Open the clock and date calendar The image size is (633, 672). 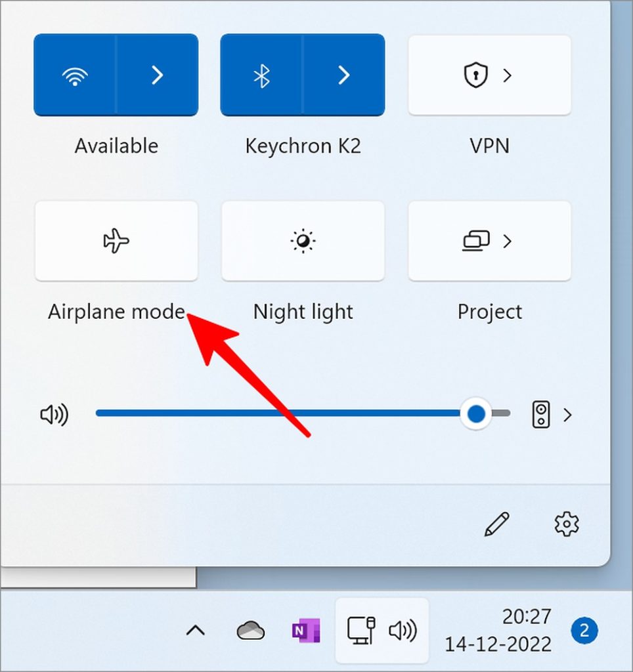[x=499, y=630]
